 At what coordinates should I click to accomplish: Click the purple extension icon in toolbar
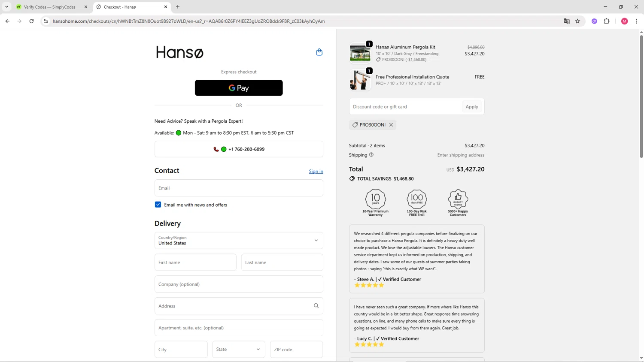[x=594, y=21]
